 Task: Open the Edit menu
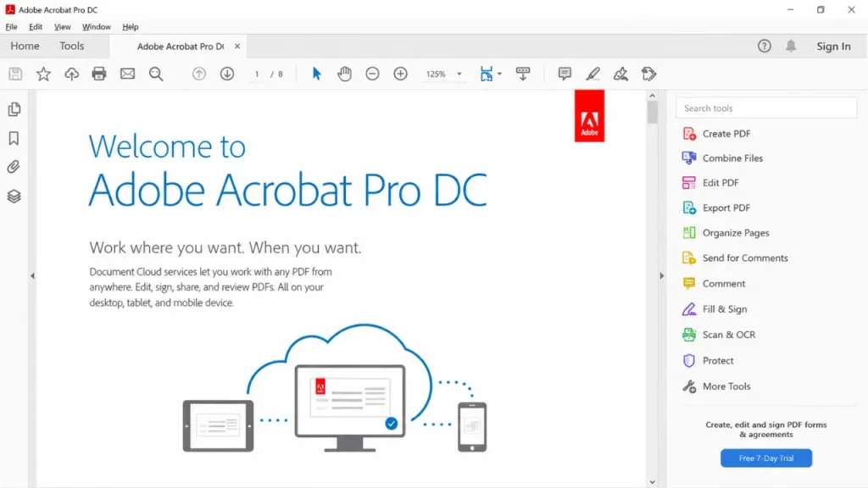tap(36, 26)
